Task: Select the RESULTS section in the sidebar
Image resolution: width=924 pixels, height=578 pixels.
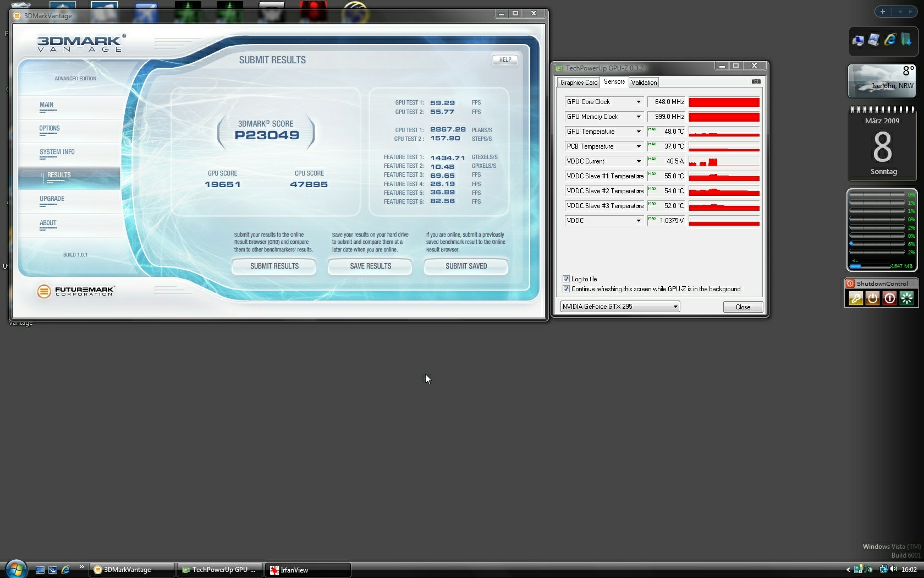Action: click(x=69, y=178)
